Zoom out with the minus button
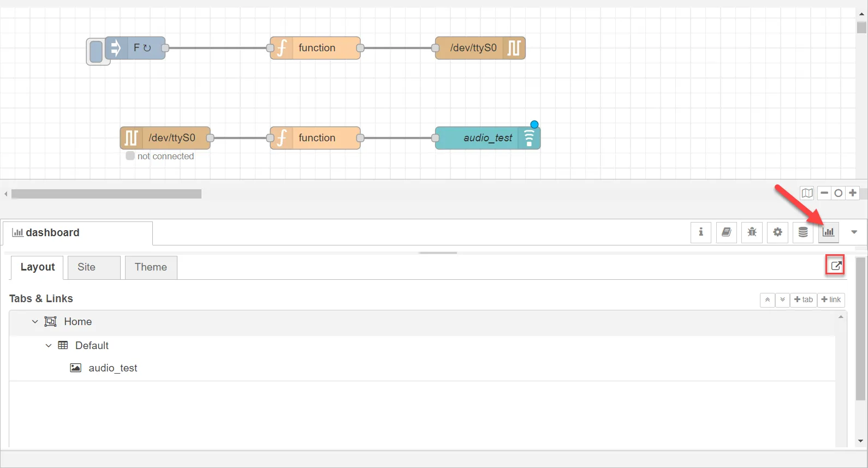 click(824, 193)
